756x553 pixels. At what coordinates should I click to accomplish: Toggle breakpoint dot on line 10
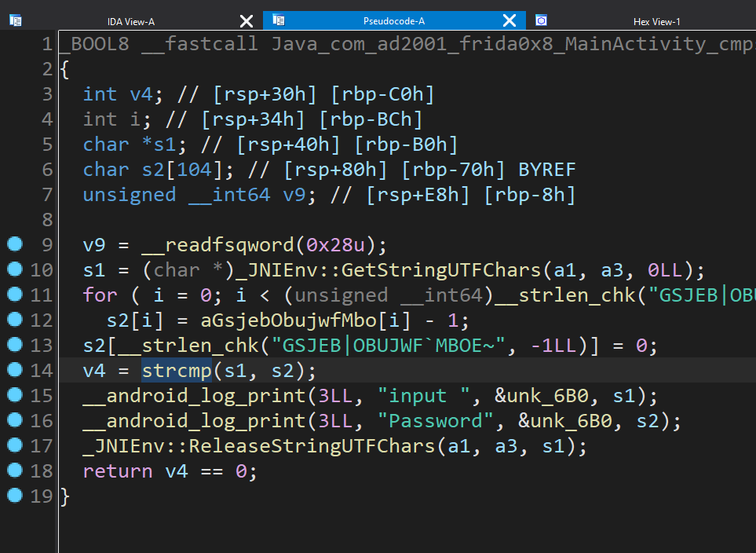point(14,269)
